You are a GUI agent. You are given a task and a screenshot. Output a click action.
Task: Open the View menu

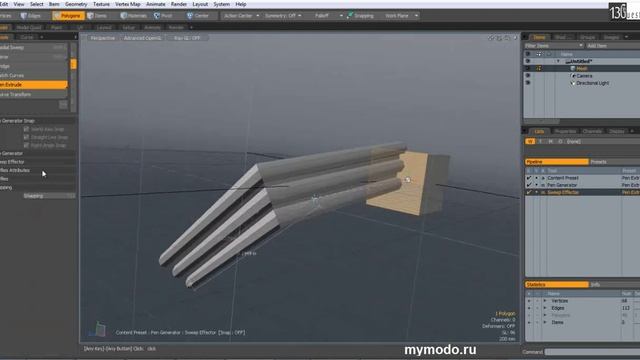tap(19, 4)
